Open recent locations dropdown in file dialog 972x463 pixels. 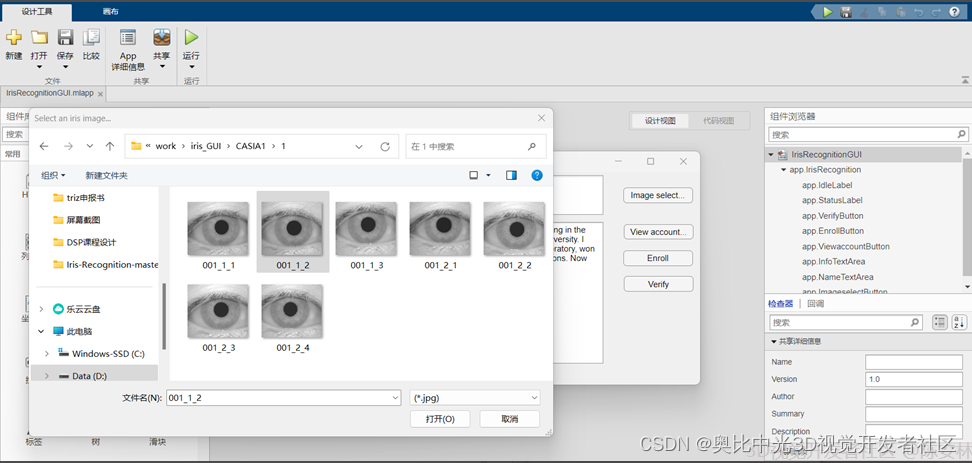pyautogui.click(x=89, y=146)
